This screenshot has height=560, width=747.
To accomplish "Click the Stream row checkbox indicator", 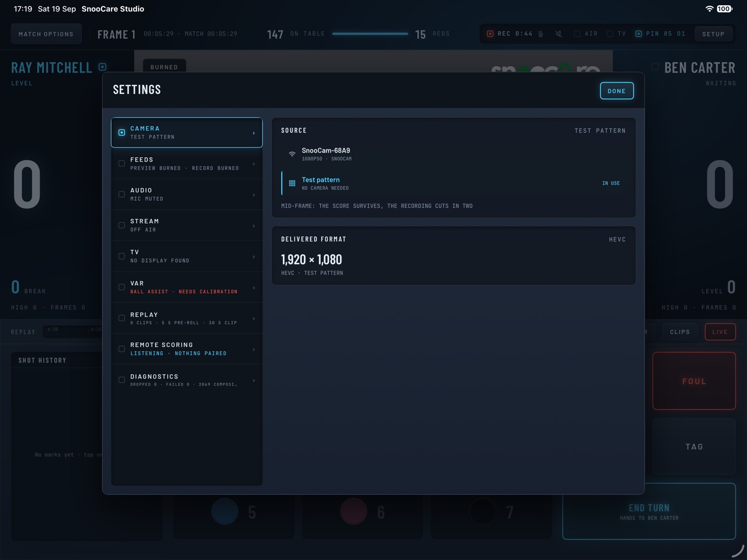I will [122, 225].
